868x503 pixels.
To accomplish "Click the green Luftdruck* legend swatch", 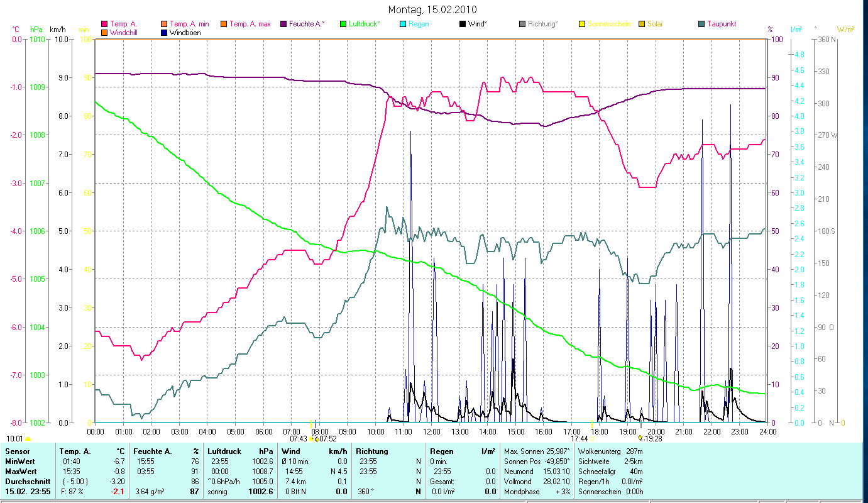I will (x=343, y=24).
